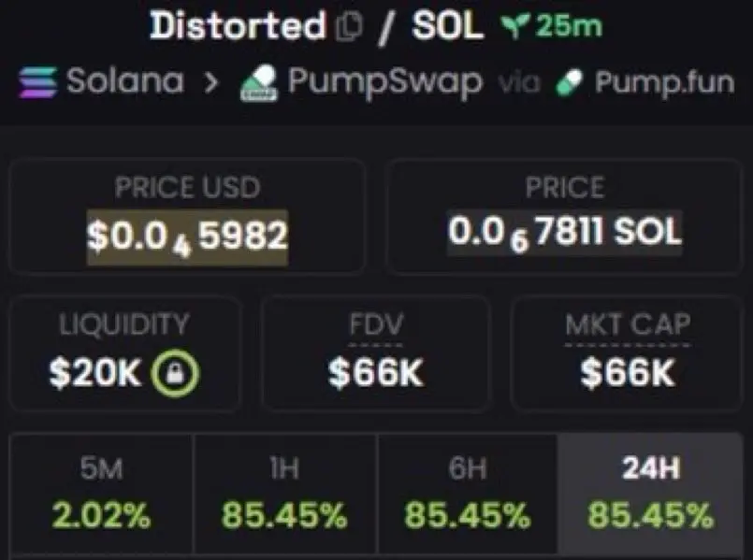The width and height of the screenshot is (753, 560).
Task: Click the 85.45% value under 6H
Action: pyautogui.click(x=468, y=516)
